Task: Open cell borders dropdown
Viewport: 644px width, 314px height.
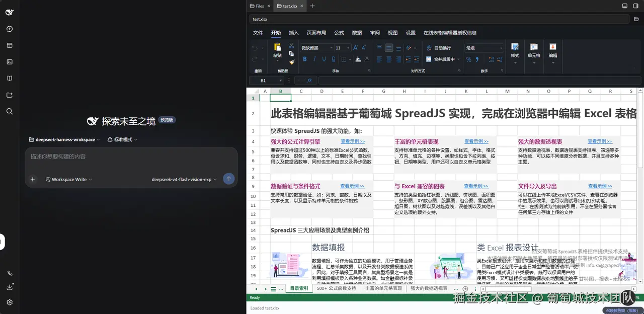Action: (350, 59)
